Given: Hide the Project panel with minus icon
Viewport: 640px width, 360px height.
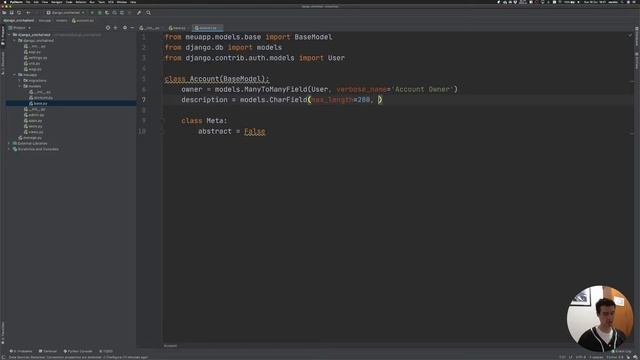Looking at the screenshot, I should click(132, 28).
